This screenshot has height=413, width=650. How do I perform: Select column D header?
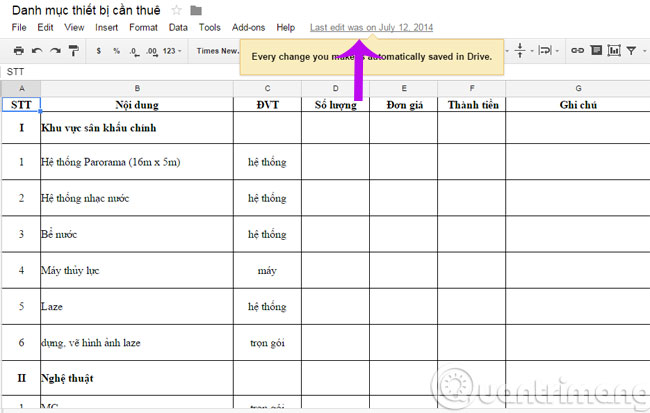(x=335, y=88)
